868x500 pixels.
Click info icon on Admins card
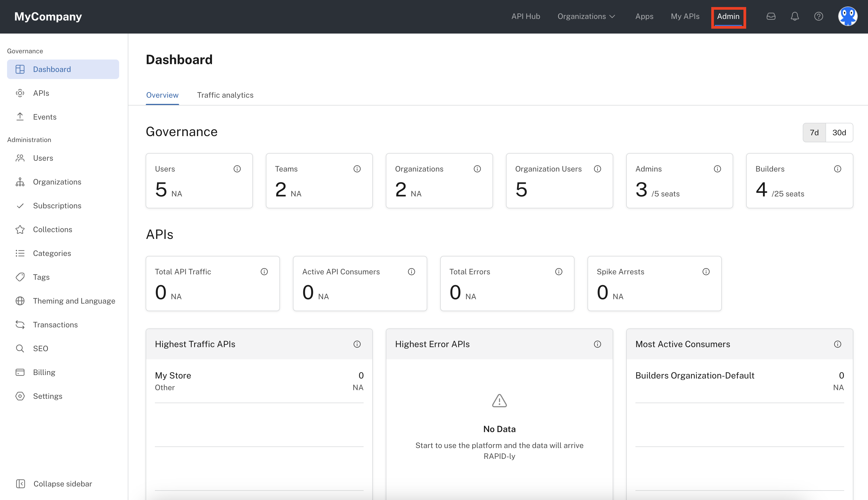pyautogui.click(x=717, y=169)
